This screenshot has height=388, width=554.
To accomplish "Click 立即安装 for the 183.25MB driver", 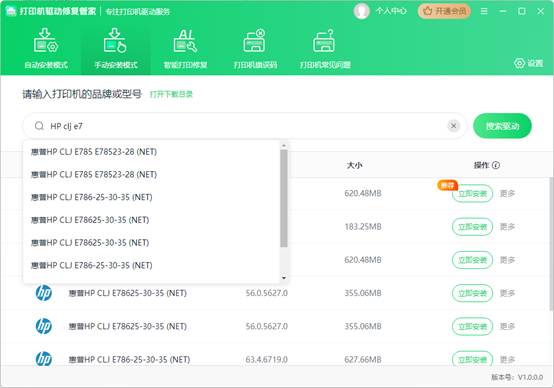I will [472, 227].
